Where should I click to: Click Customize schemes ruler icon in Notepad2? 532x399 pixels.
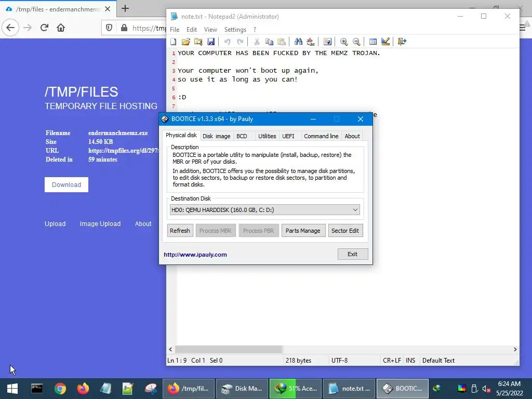coord(385,42)
